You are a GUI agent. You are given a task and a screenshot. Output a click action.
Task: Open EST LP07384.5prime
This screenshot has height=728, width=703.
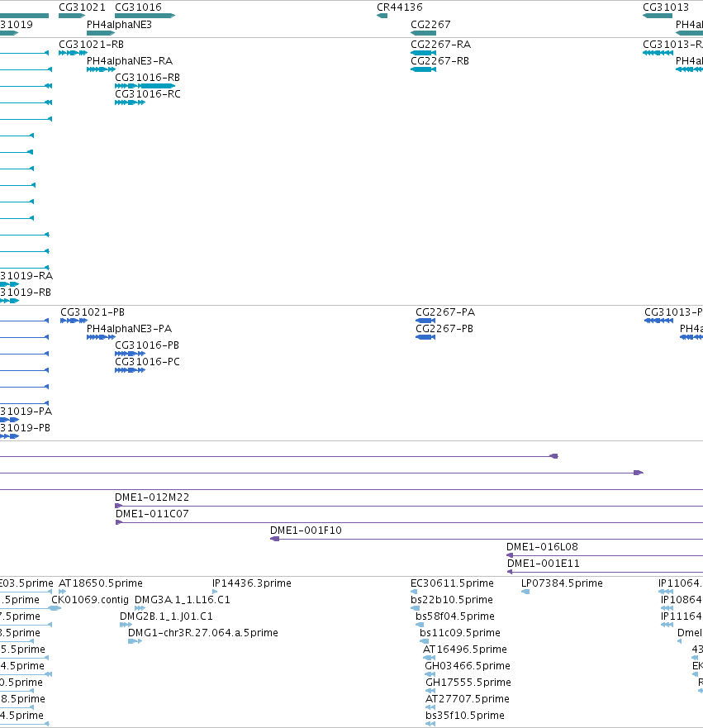(x=562, y=583)
